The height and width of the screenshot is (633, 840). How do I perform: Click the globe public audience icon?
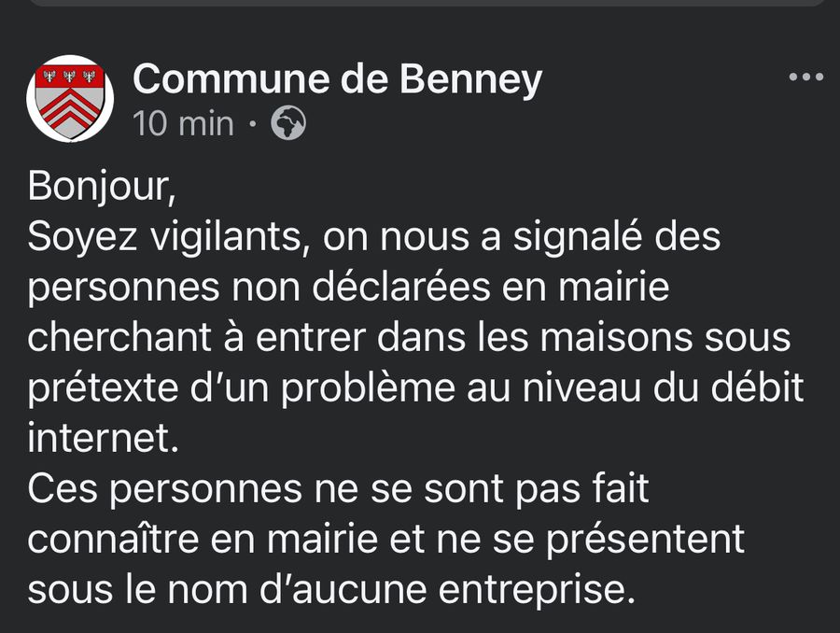(x=288, y=122)
